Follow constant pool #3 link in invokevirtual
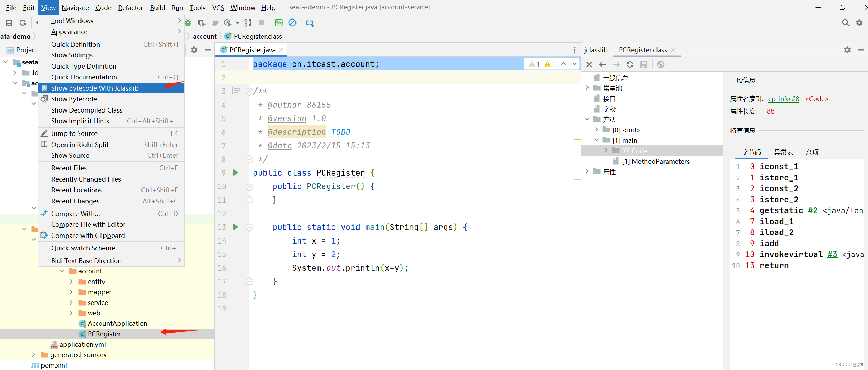Screen dimensions: 868x370 tap(832, 254)
